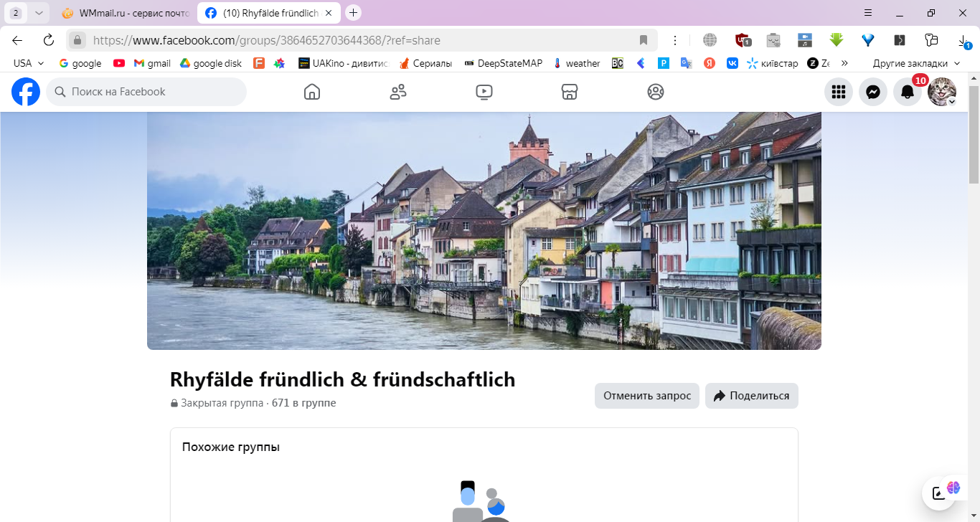Focus the 'Поиск на Facebook' search field
Viewport: 980px width, 522px height.
pos(146,92)
